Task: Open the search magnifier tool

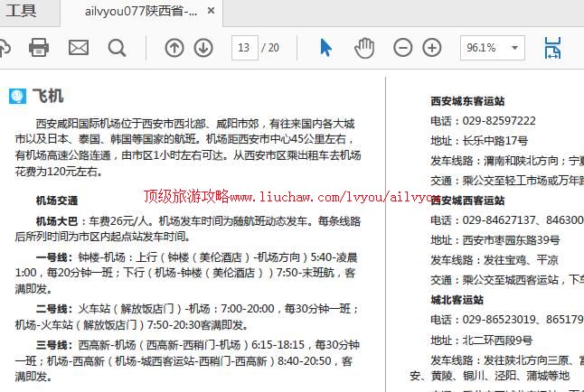Action: pyautogui.click(x=118, y=47)
